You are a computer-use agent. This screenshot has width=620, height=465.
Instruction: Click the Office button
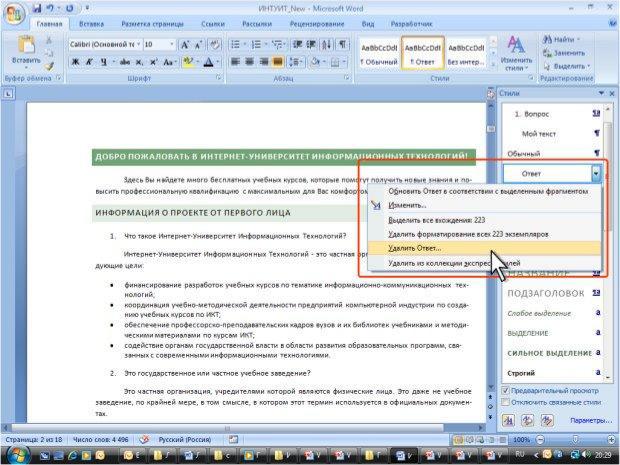click(14, 15)
